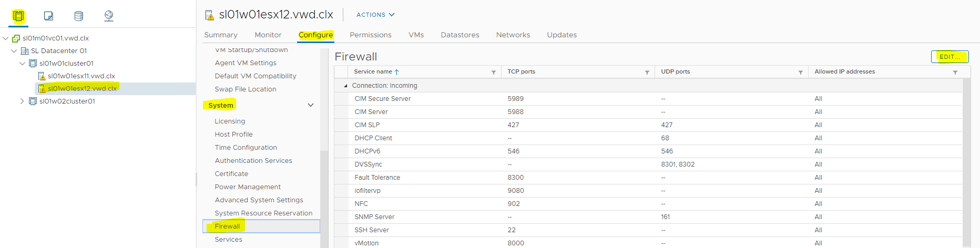The width and height of the screenshot is (980, 248).
Task: Click the vCenter icon of sl01m01vc01.vwd.clx
Action: pos(16,38)
